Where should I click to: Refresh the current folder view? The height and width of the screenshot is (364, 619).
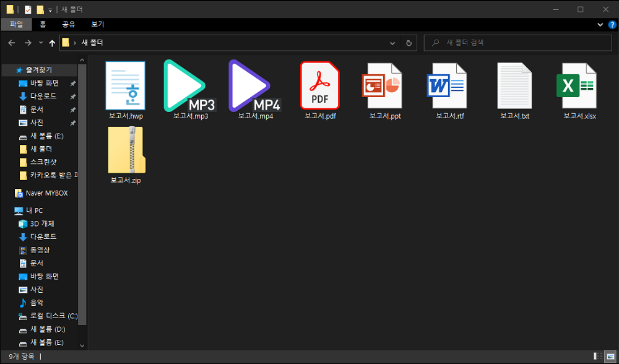(x=409, y=43)
